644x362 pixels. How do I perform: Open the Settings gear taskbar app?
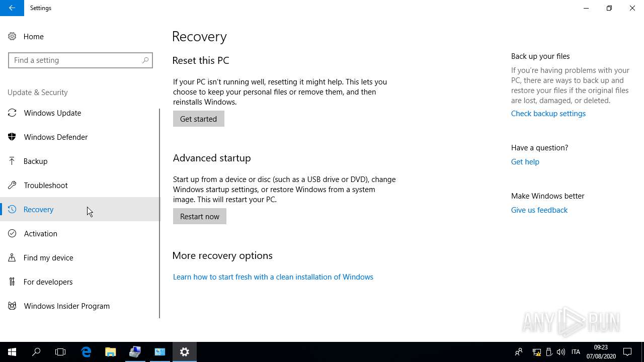tap(185, 352)
